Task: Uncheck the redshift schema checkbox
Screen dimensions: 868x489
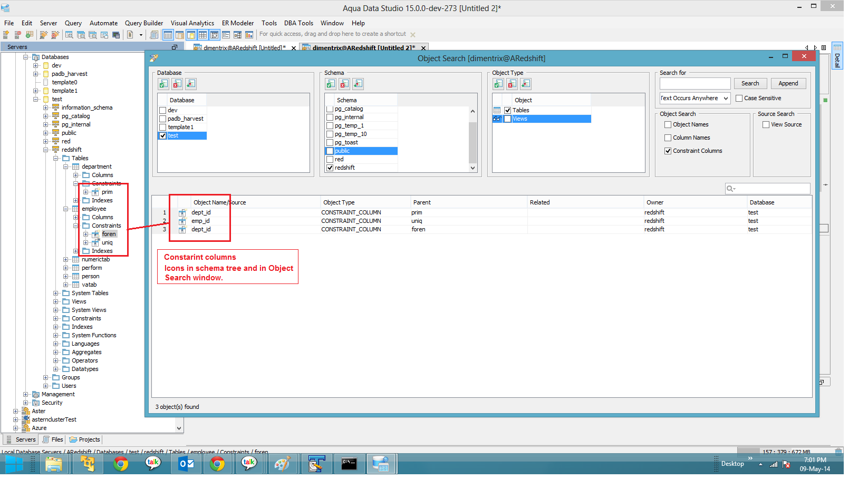Action: 330,168
